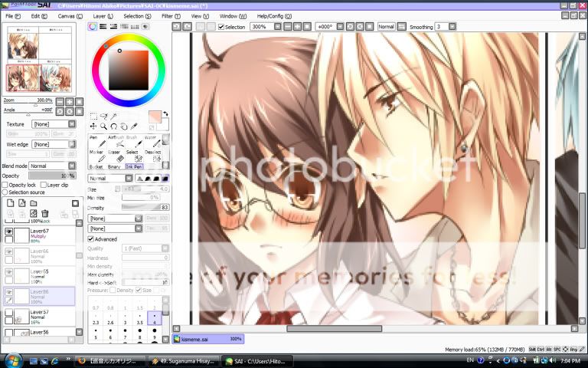Open the 300% zoom dropdown in the toolbar
The height and width of the screenshot is (368, 588).
tap(277, 27)
